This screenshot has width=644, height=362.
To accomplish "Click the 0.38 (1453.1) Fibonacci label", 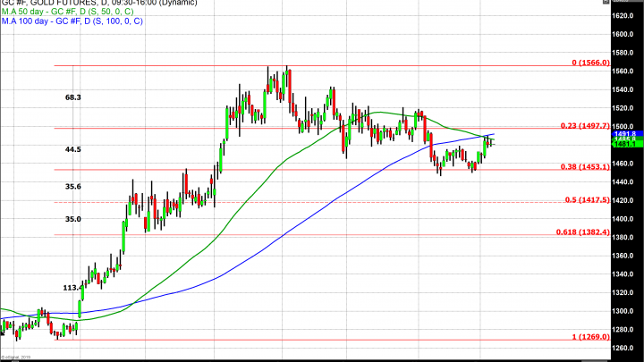I will pyautogui.click(x=584, y=167).
